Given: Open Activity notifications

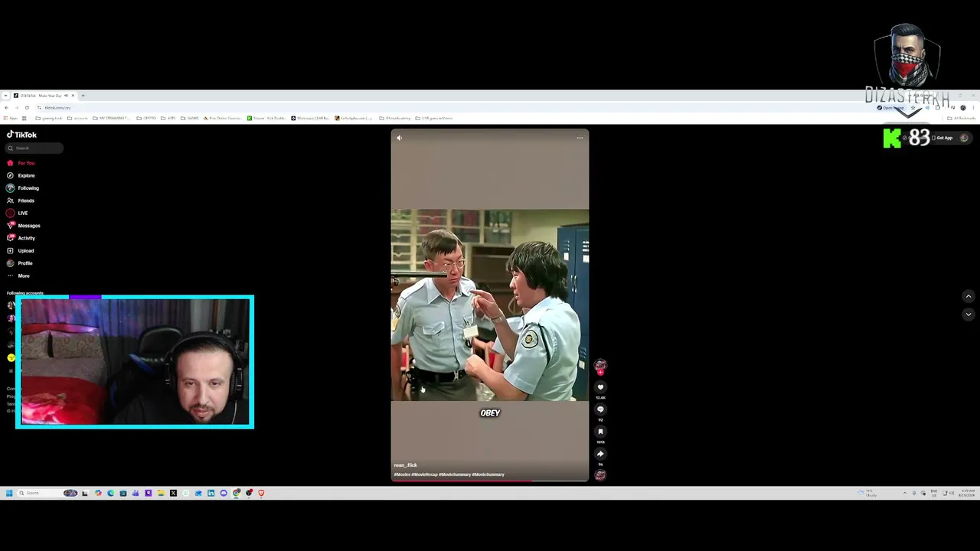Looking at the screenshot, I should 21,238.
